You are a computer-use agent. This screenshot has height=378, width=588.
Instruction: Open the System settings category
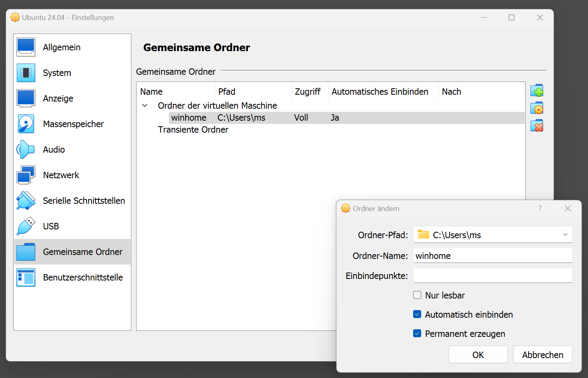click(72, 73)
